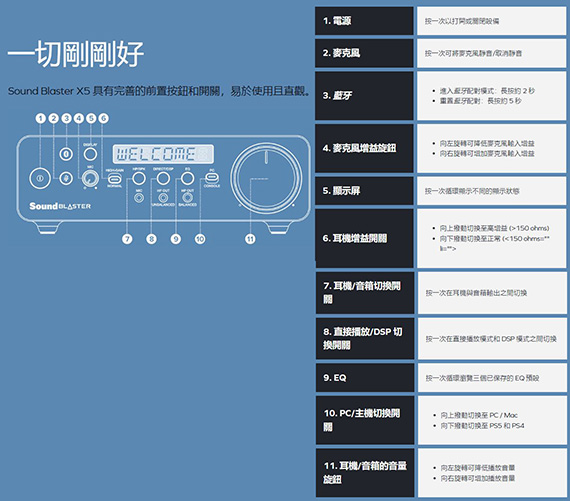Click the DIRECT/DSP round button
Viewport: 570px width, 501px height.
(163, 178)
